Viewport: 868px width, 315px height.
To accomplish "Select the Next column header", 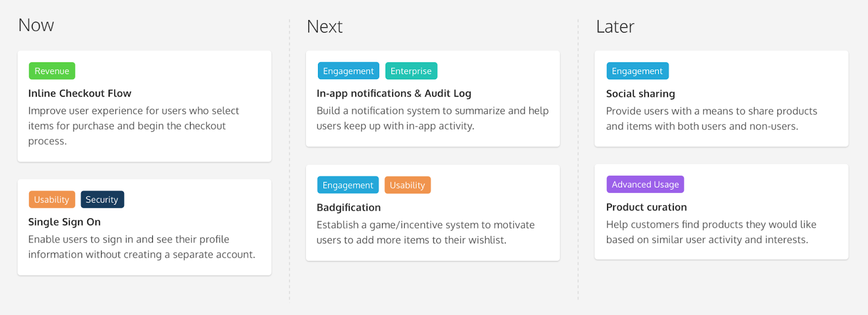I will coord(324,27).
